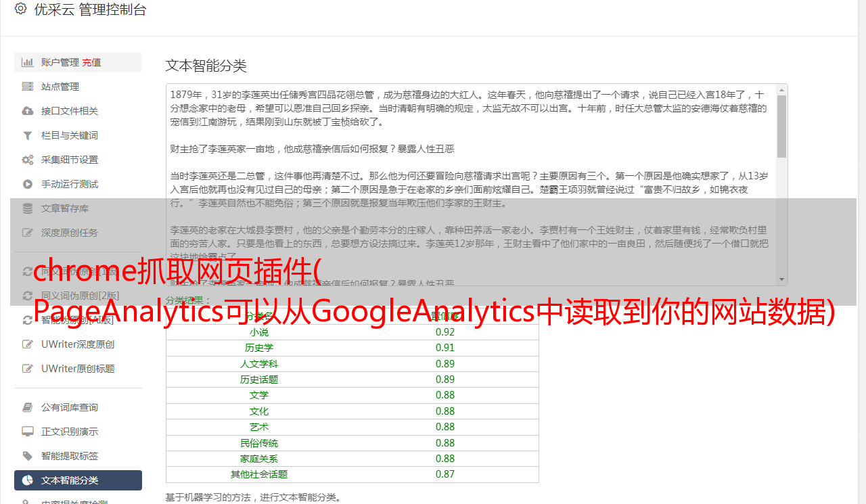Screen dimensions: 866x504
Task: Select the 文本智能分类 pie chart icon
Action: pos(28,480)
